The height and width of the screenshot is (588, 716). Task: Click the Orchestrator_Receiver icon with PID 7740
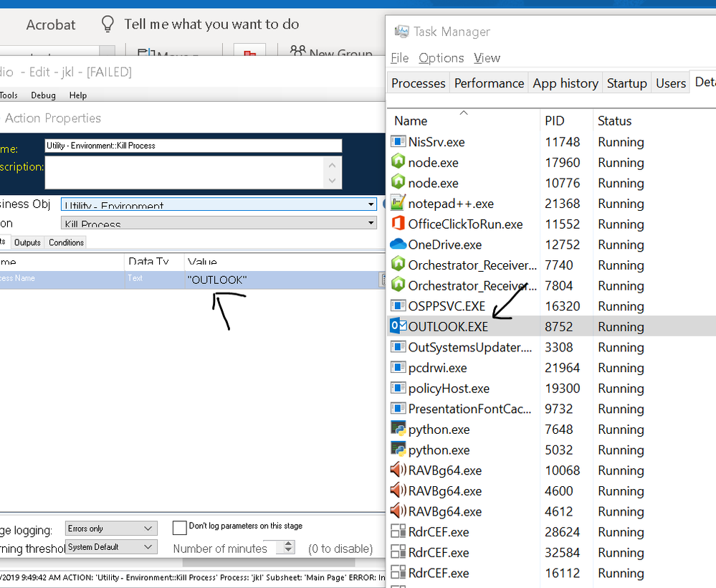(398, 264)
